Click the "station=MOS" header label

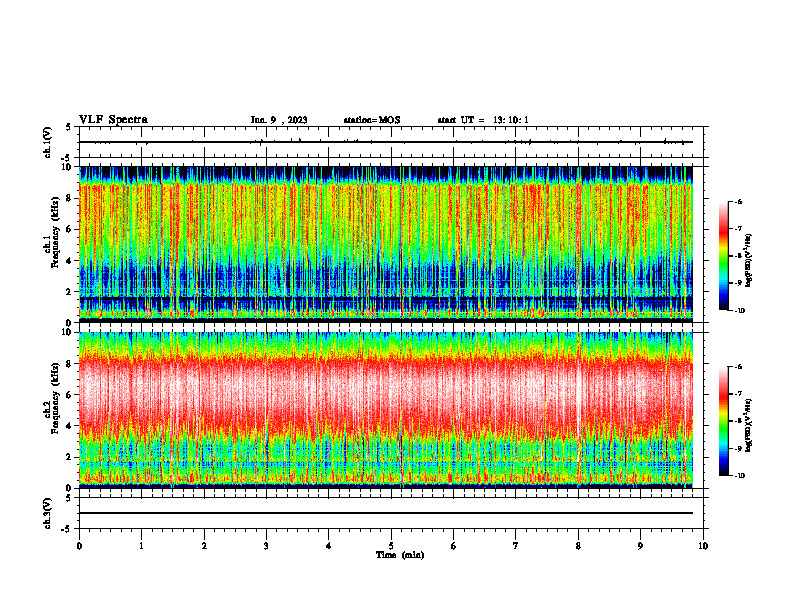[x=372, y=120]
